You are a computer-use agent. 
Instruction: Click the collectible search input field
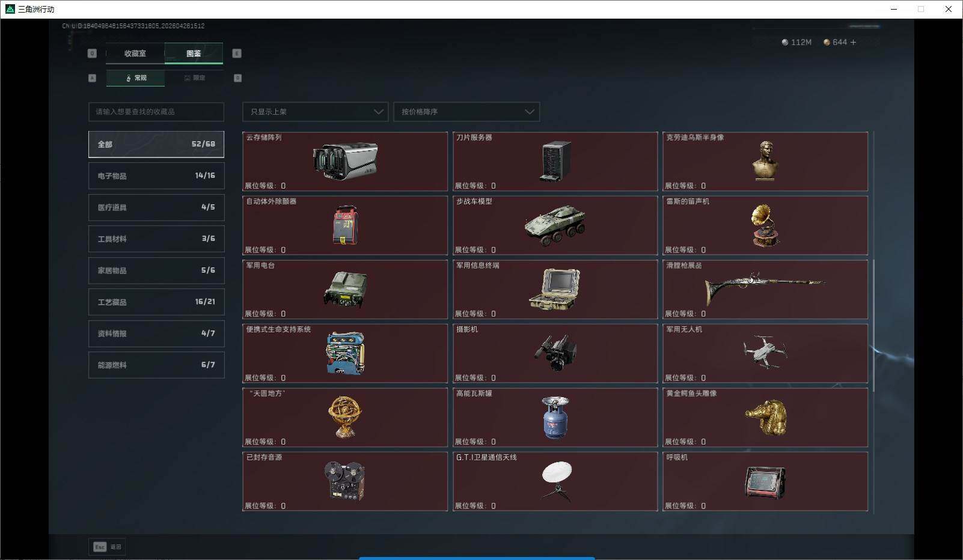156,112
